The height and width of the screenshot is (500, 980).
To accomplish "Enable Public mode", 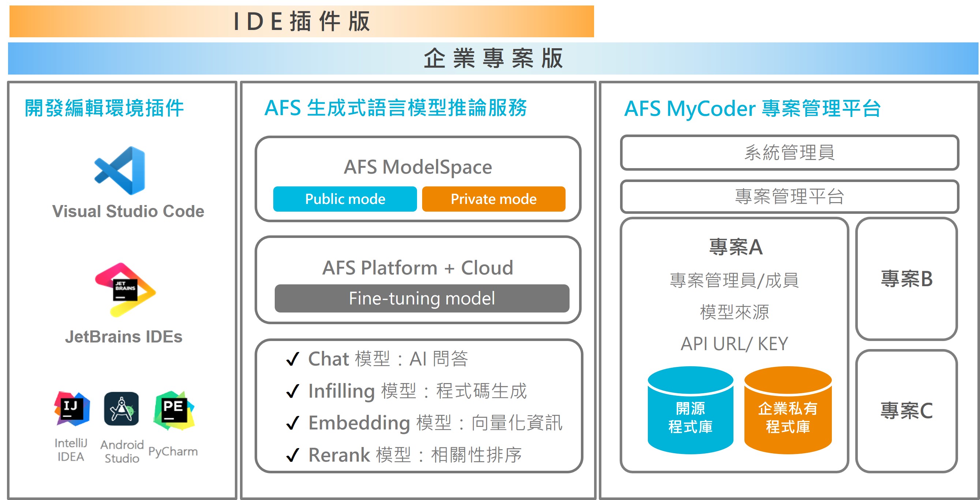I will 345,198.
